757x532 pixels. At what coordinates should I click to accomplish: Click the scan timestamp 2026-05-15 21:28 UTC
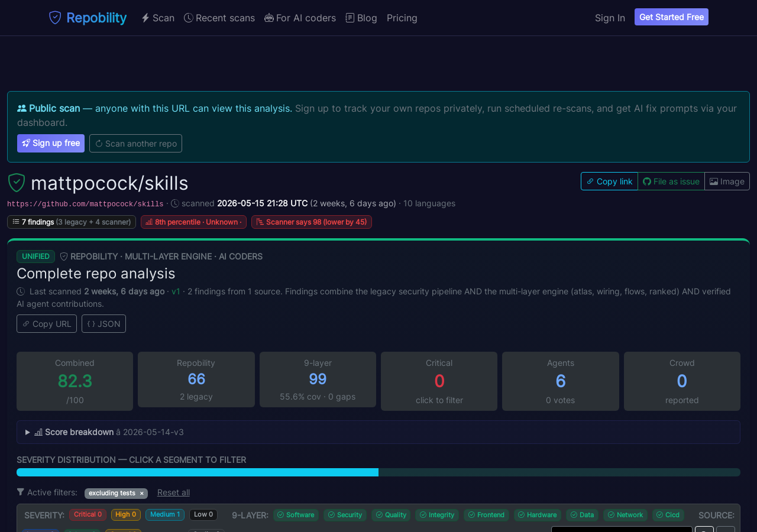pos(263,203)
